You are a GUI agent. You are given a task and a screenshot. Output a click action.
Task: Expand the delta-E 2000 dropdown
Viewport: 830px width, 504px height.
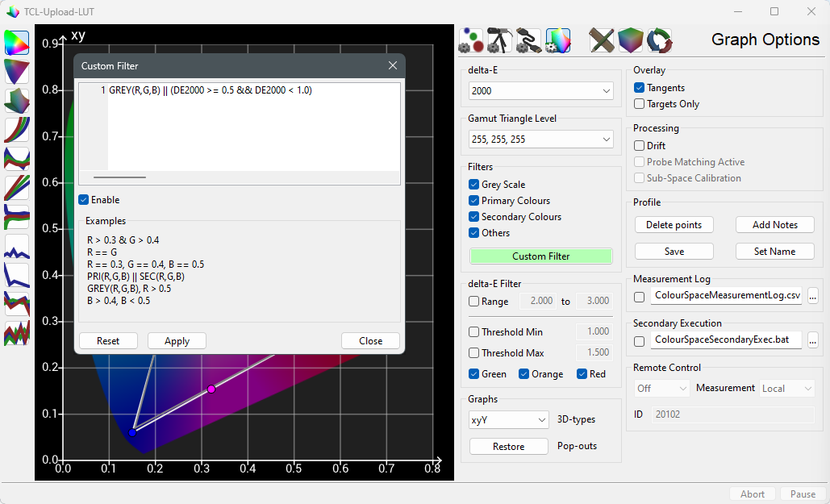(x=540, y=91)
